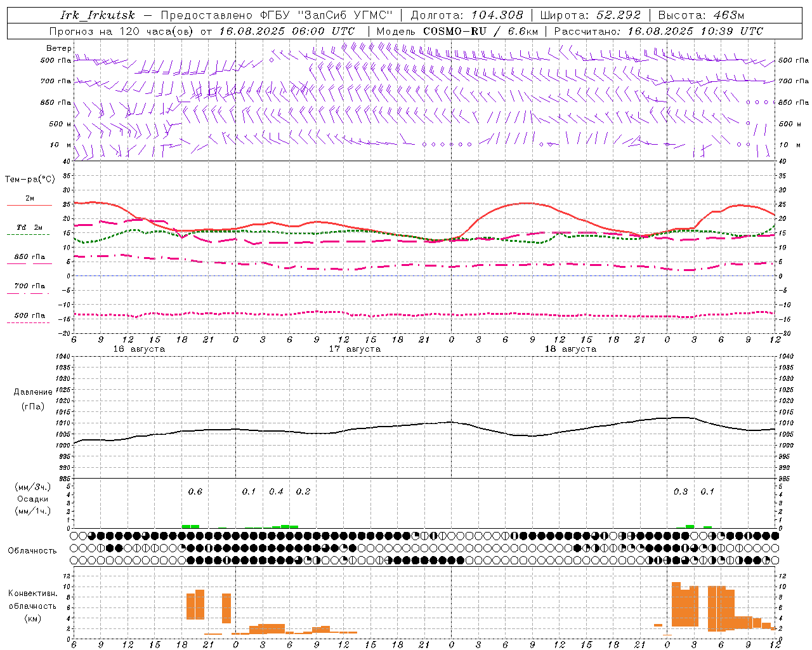Click the (мм/3ч.) precipitation unit label
Screen dimensions: 812x650
pos(33,487)
